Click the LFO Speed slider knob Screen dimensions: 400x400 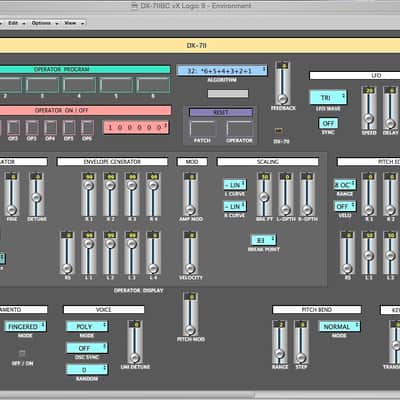tap(369, 118)
